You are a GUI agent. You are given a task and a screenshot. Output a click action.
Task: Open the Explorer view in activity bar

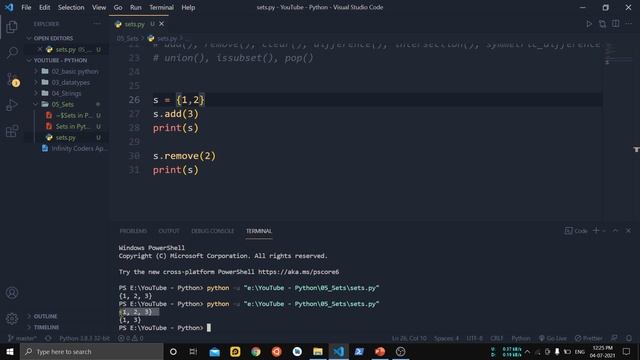pyautogui.click(x=12, y=27)
